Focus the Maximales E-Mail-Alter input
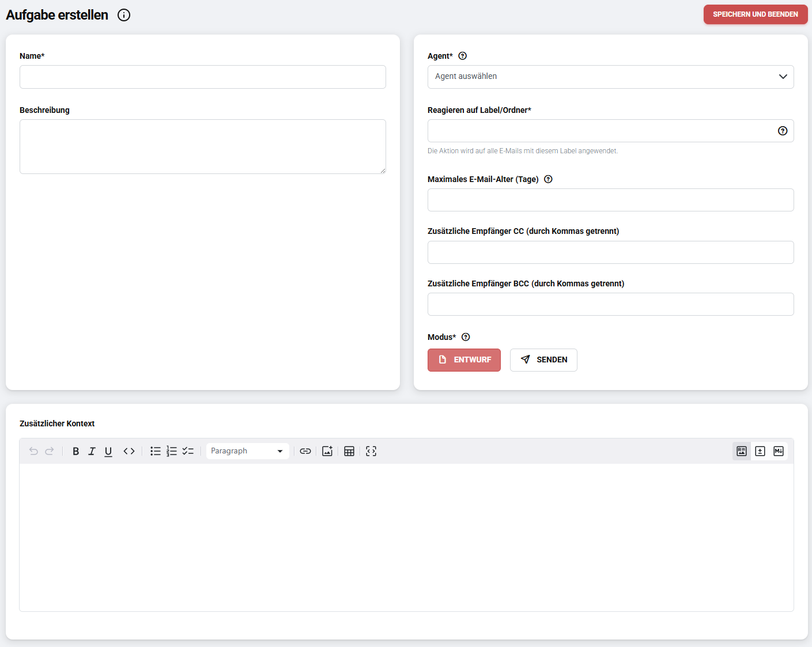This screenshot has width=812, height=647. (610, 200)
